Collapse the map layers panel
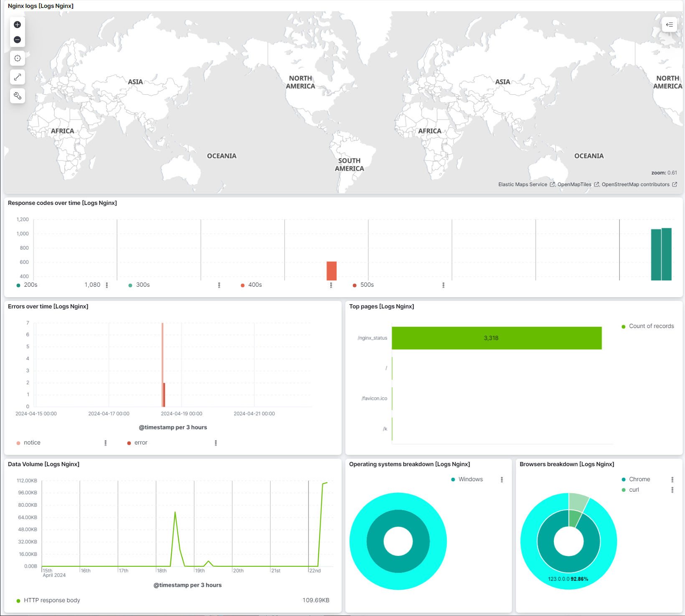This screenshot has height=616, width=685. tap(670, 25)
